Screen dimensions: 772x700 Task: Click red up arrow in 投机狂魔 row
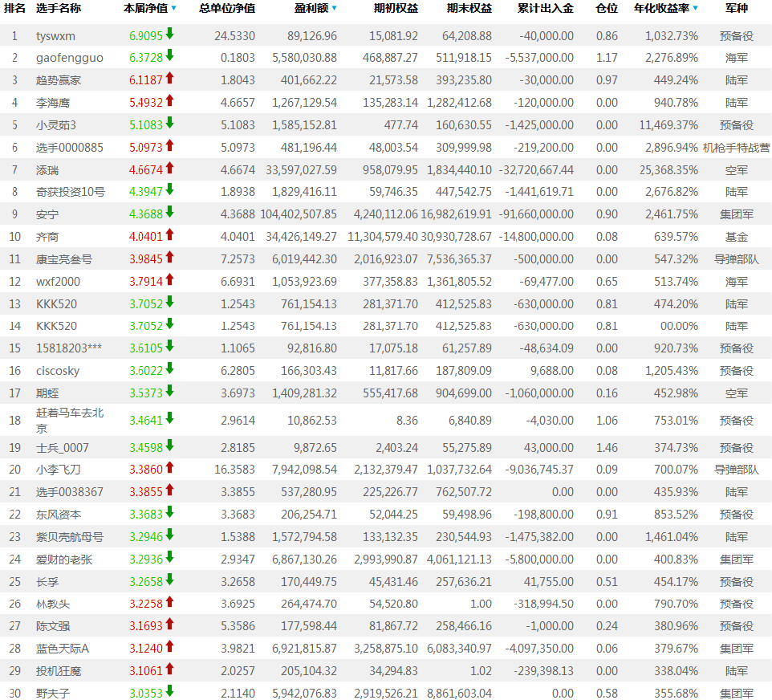coord(170,669)
